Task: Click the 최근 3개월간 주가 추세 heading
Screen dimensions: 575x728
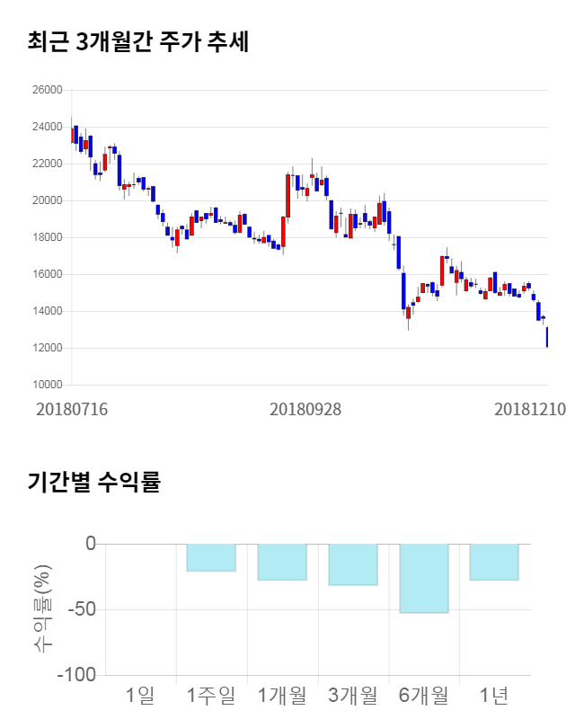Action: tap(138, 41)
